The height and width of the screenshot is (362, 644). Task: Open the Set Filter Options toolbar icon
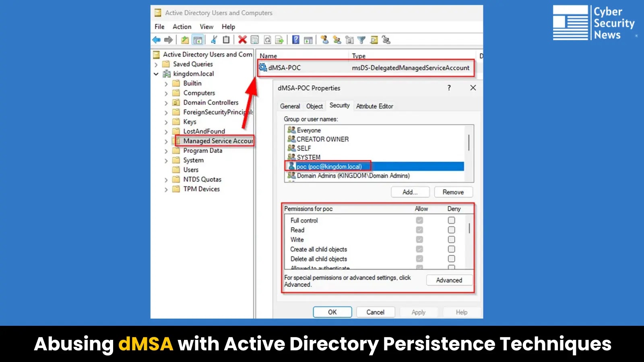click(362, 40)
